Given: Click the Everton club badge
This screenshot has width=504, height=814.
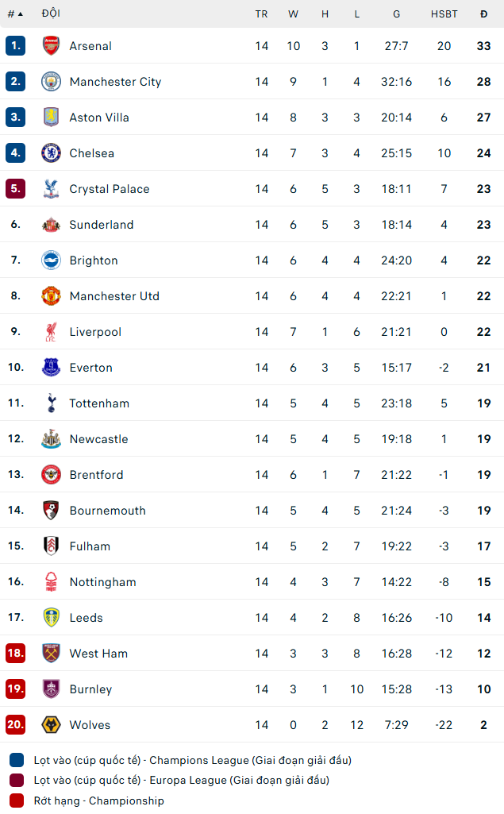Looking at the screenshot, I should [51, 368].
